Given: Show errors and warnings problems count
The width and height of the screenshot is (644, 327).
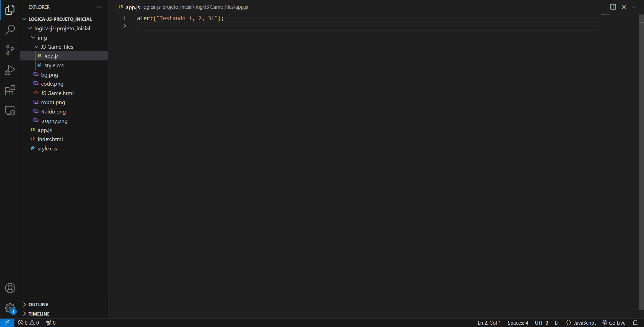Looking at the screenshot, I should (29, 323).
